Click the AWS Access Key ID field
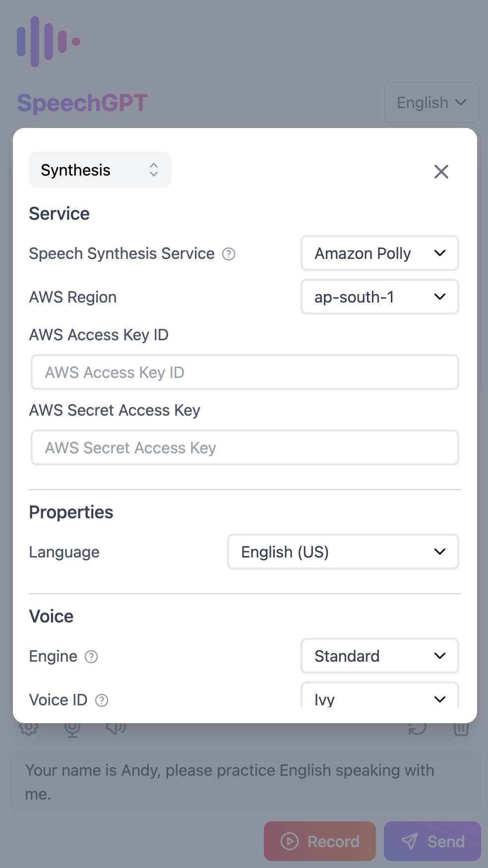Screen dimensions: 488x868 [245, 372]
